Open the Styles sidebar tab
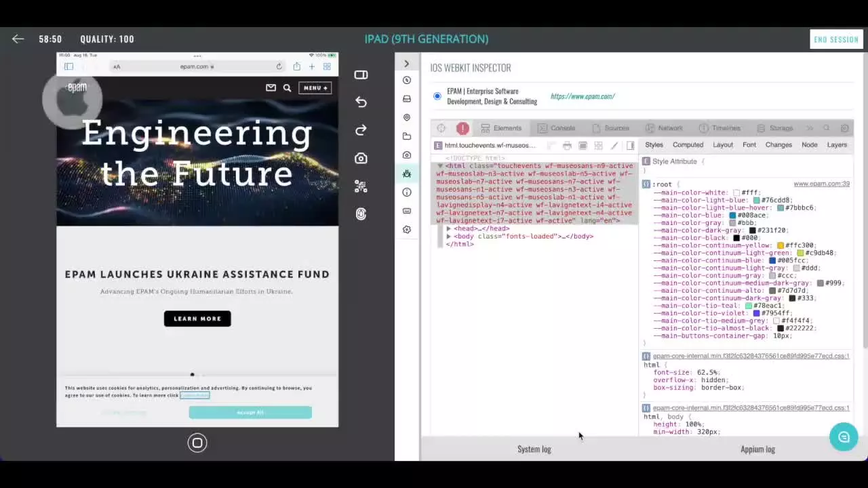 point(654,145)
